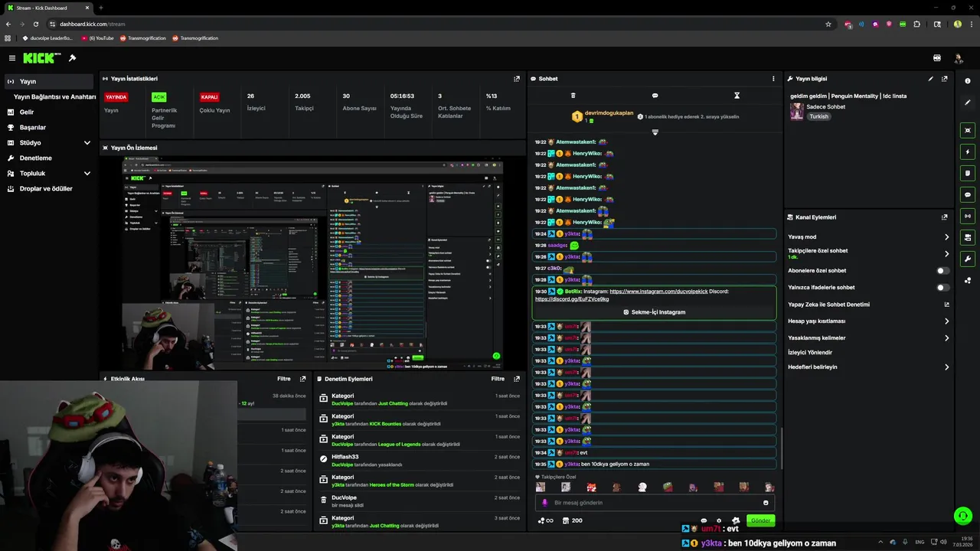The height and width of the screenshot is (551, 980).
Task: Open Yavaş mod options chevron
Action: pos(946,237)
